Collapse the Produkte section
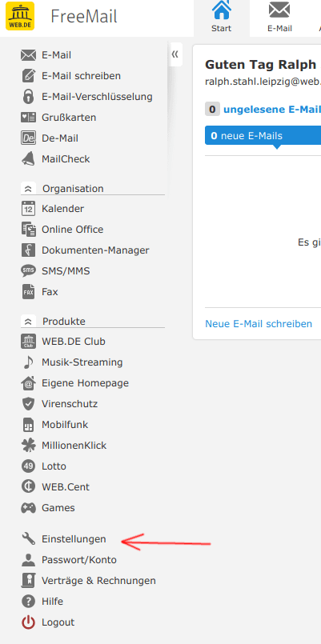 pos(28,321)
